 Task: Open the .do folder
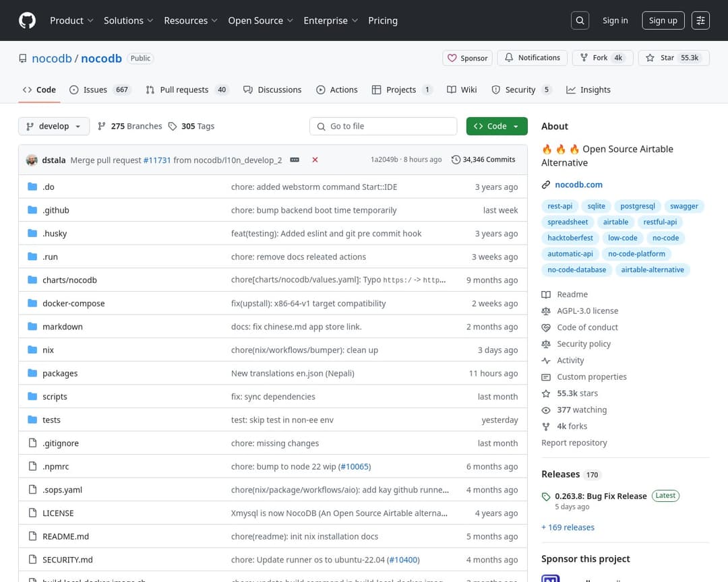[49, 187]
